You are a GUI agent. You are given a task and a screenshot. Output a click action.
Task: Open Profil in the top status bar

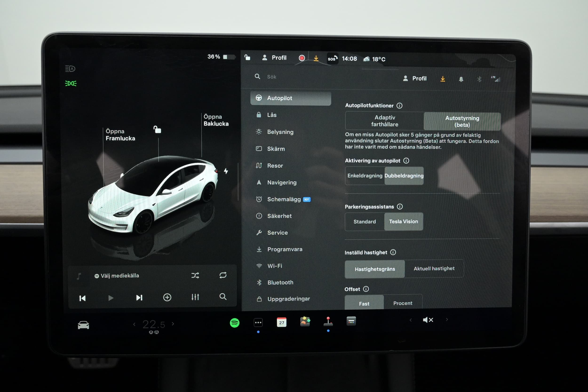pos(274,58)
